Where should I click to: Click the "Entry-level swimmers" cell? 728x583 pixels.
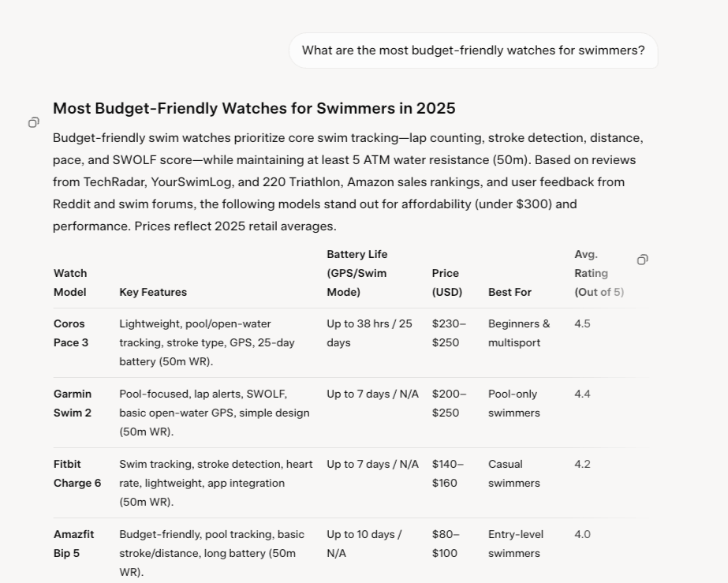tap(516, 544)
